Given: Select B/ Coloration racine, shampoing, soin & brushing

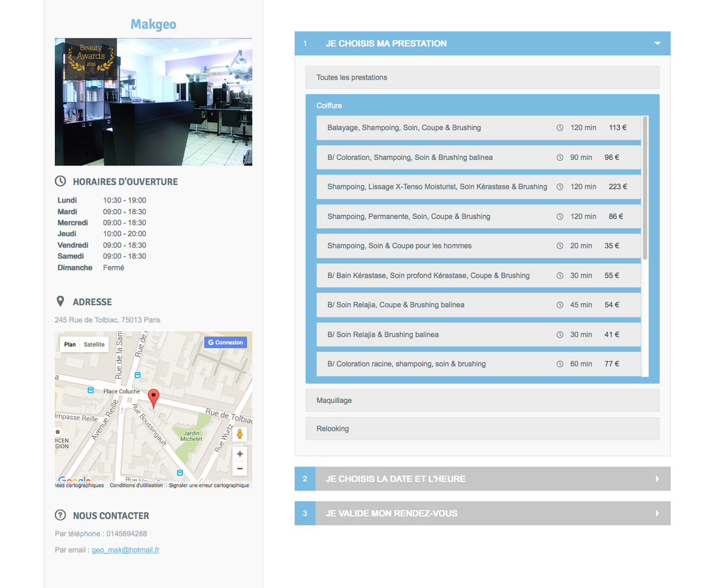Looking at the screenshot, I should tap(479, 364).
